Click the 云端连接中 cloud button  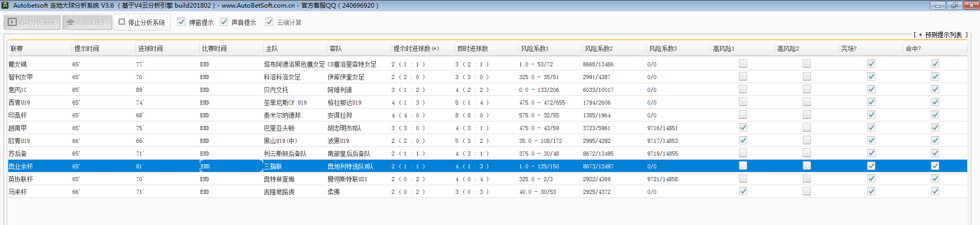tap(87, 22)
